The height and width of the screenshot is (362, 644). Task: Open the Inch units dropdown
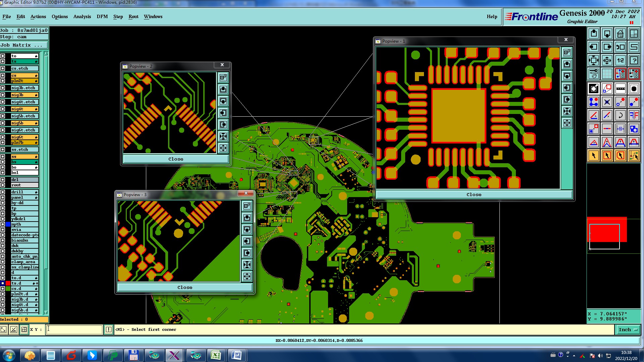[x=628, y=330]
